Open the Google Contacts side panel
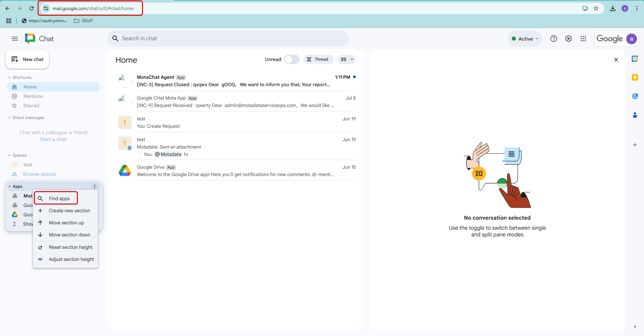This screenshot has height=336, width=644. (x=635, y=115)
